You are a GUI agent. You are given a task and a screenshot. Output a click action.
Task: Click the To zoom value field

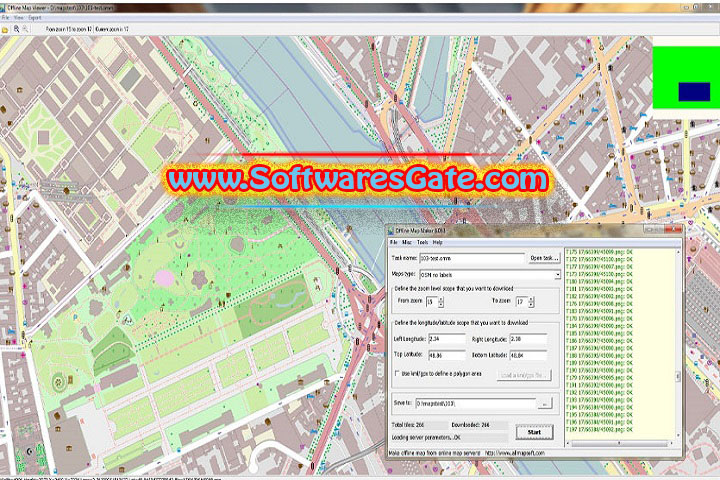(x=522, y=302)
